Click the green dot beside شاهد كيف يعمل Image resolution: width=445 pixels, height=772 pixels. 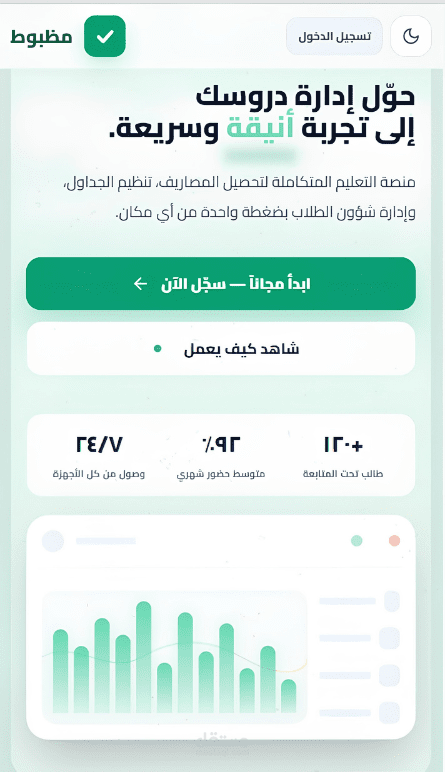158,349
